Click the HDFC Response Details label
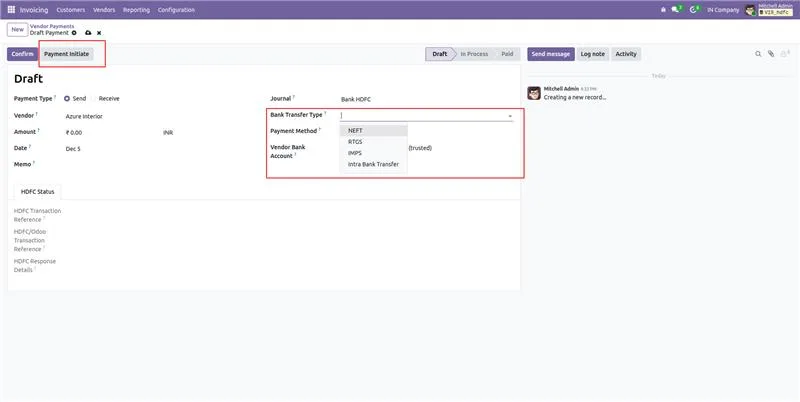 [x=35, y=265]
